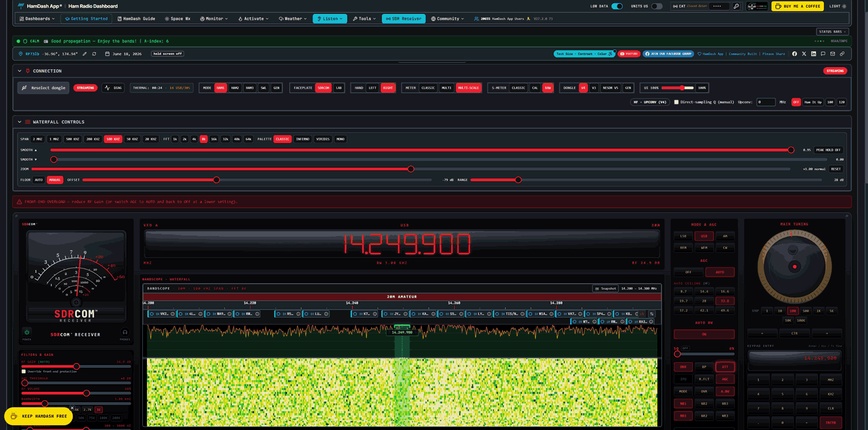Image resolution: width=868 pixels, height=430 pixels.
Task: Click the location pin RF73lb icon
Action: click(x=21, y=54)
